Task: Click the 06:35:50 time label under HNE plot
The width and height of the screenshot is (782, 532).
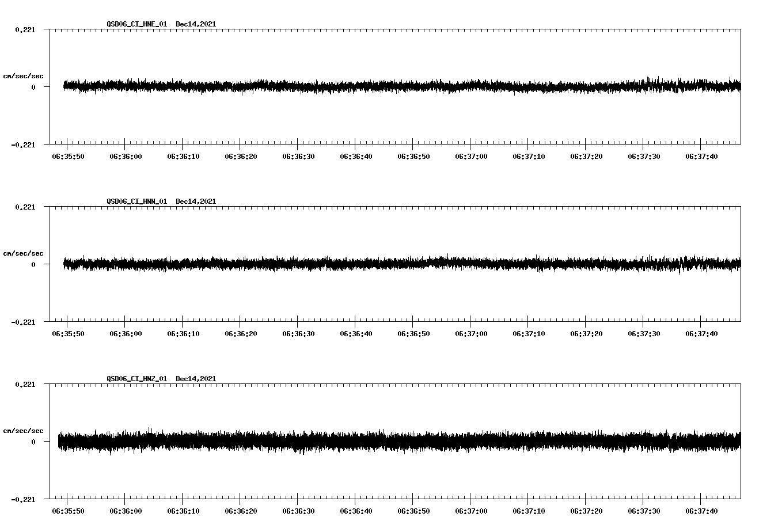Action: [x=68, y=157]
